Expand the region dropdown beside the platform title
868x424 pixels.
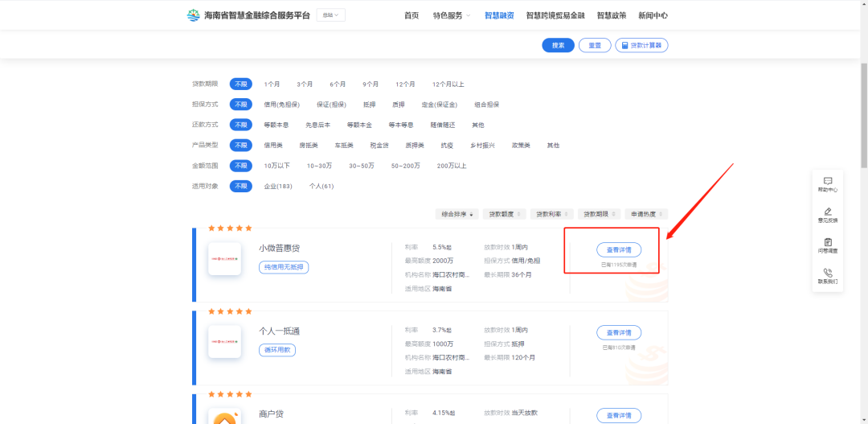(330, 15)
